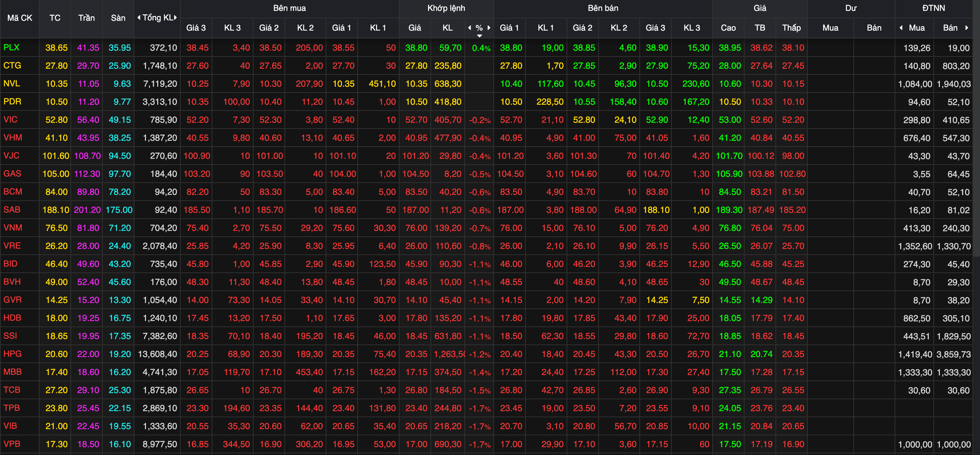
Task: Open NVL stock symbol
Action: [12, 83]
